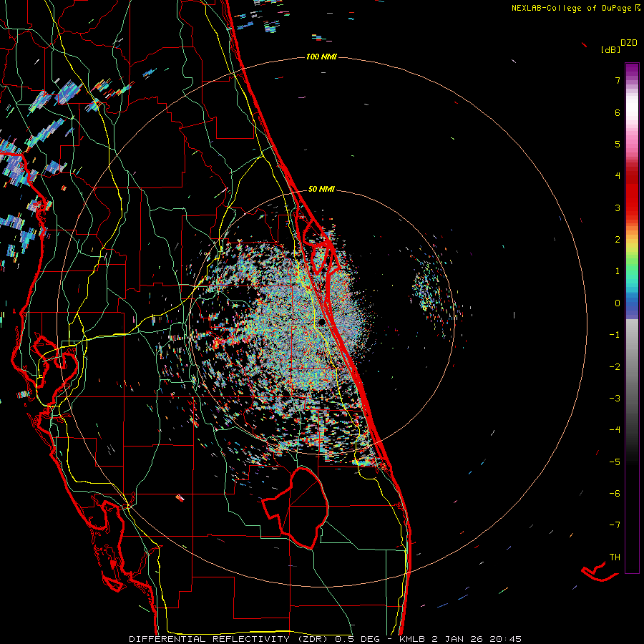Click the 6 dB value on the color scale
Screen dimensions: 644x644
tap(618, 112)
